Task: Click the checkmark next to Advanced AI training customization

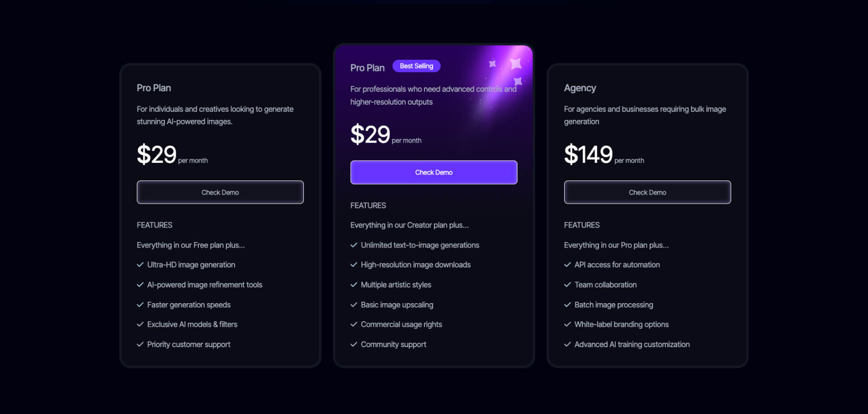Action: pos(567,344)
